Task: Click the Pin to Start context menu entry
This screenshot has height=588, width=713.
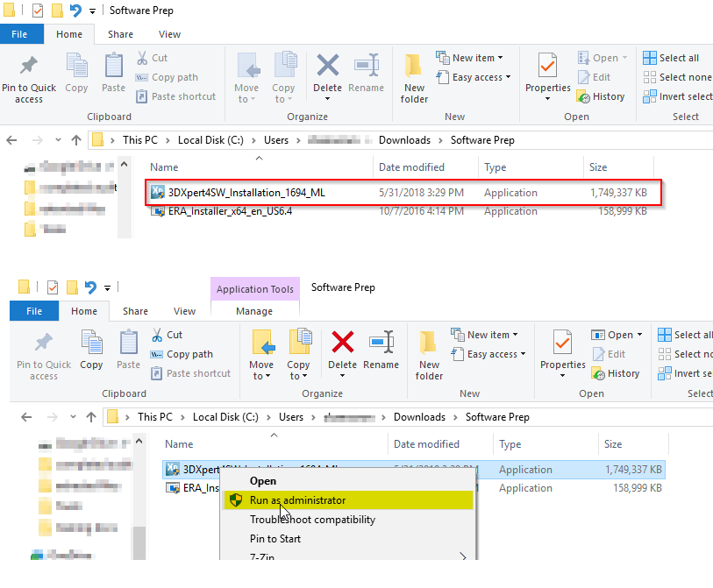Action: pos(275,539)
